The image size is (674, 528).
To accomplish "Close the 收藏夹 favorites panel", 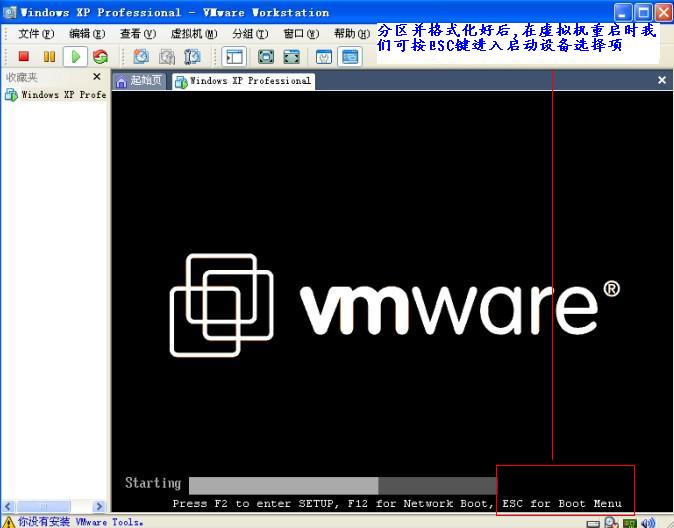I will pyautogui.click(x=97, y=77).
